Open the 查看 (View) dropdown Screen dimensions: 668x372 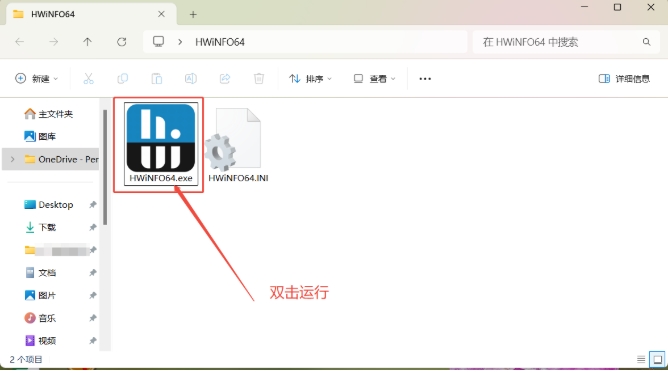click(374, 78)
